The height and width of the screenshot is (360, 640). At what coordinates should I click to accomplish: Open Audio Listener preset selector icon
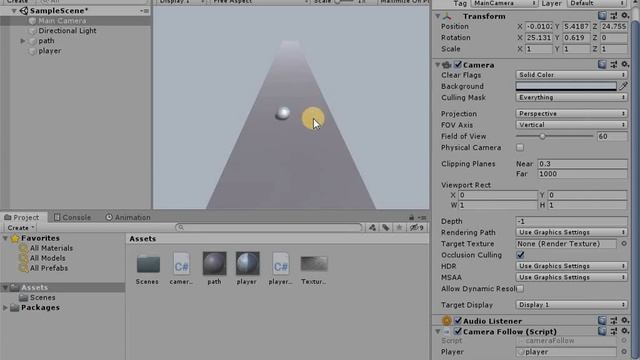pyautogui.click(x=613, y=321)
